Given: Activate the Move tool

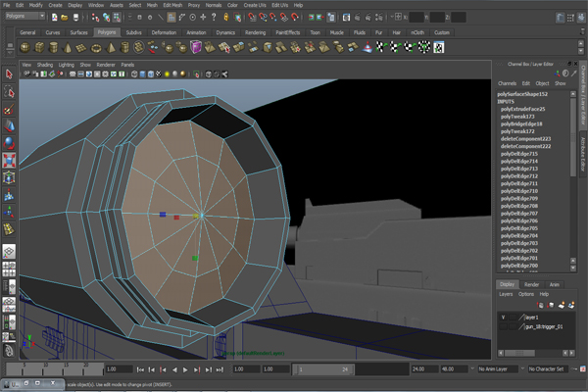Looking at the screenshot, I should pyautogui.click(x=9, y=126).
